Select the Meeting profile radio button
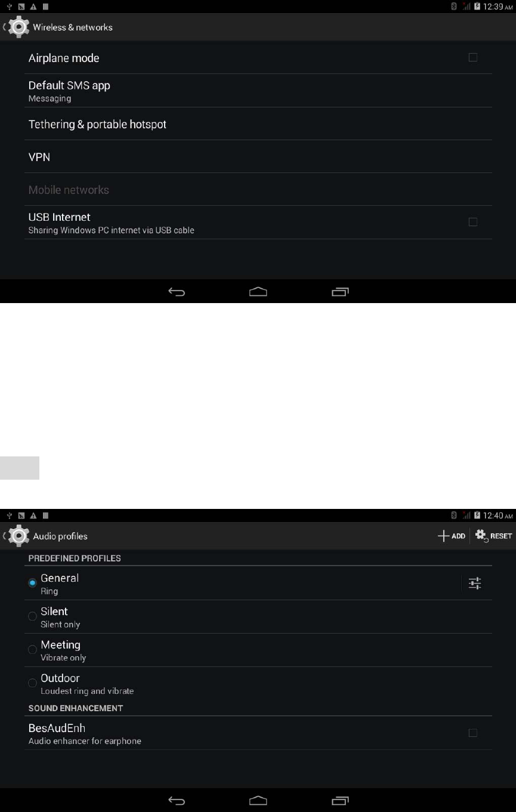516x812 pixels. tap(33, 650)
